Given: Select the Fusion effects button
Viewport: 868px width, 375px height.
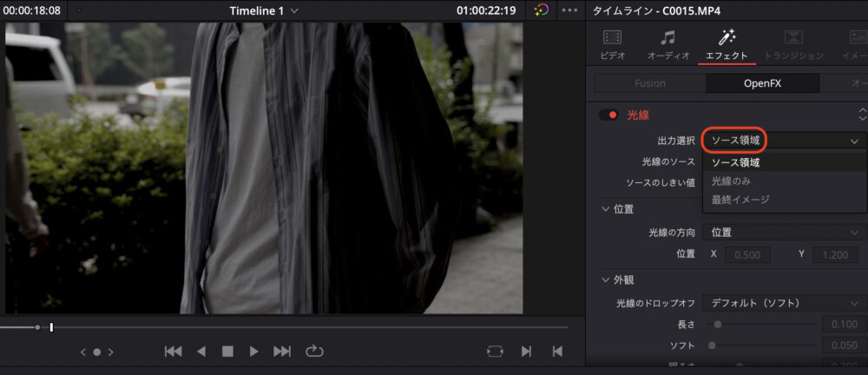Looking at the screenshot, I should [649, 83].
